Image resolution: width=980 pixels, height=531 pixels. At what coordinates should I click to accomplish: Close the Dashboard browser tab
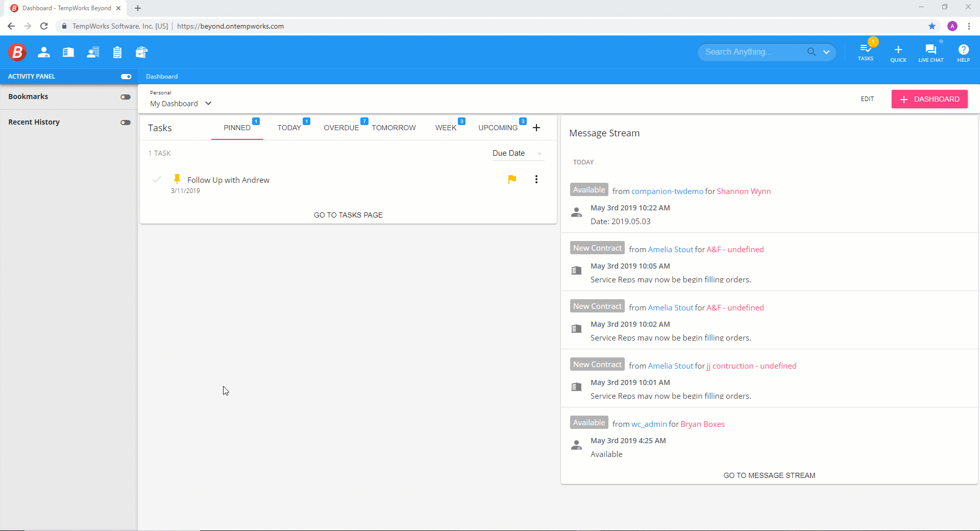[x=118, y=8]
